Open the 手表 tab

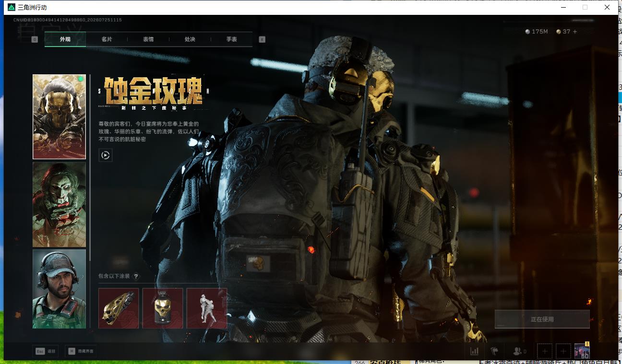click(x=231, y=39)
